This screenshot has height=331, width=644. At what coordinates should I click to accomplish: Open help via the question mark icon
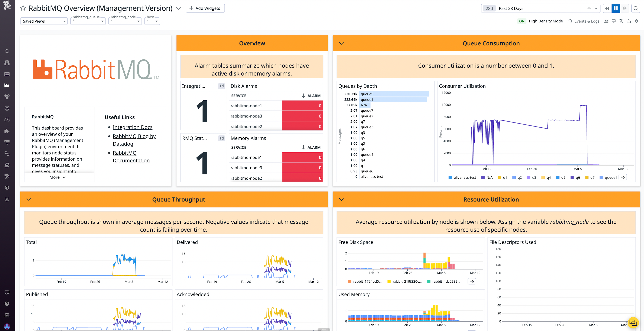[x=7, y=304]
